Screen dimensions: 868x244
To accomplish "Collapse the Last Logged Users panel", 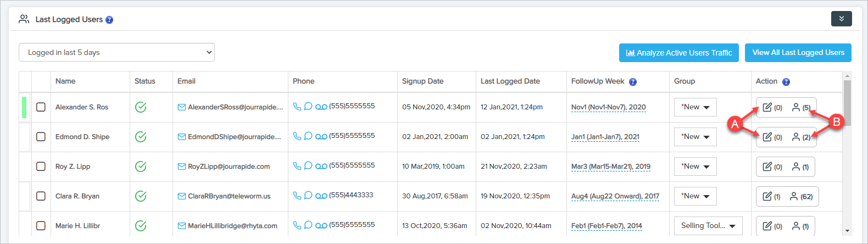I will [841, 19].
